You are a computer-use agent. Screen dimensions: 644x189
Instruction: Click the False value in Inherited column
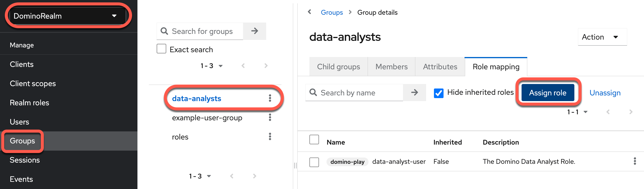click(x=441, y=161)
